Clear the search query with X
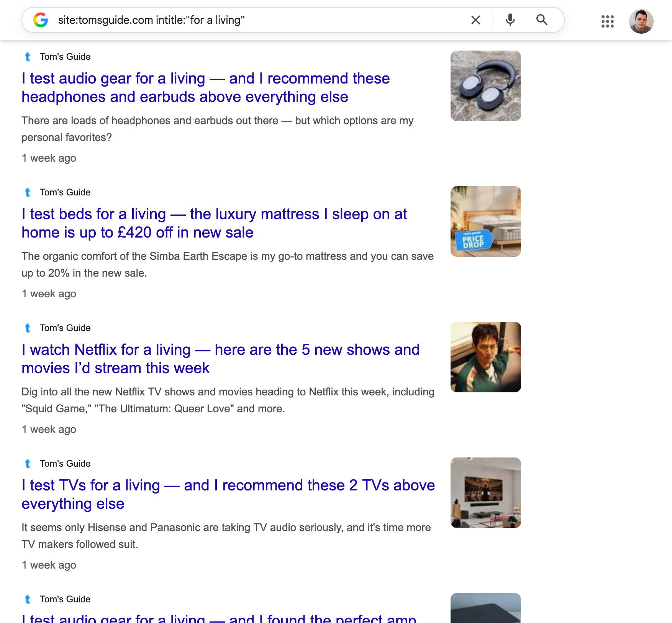Image resolution: width=672 pixels, height=623 pixels. (475, 20)
